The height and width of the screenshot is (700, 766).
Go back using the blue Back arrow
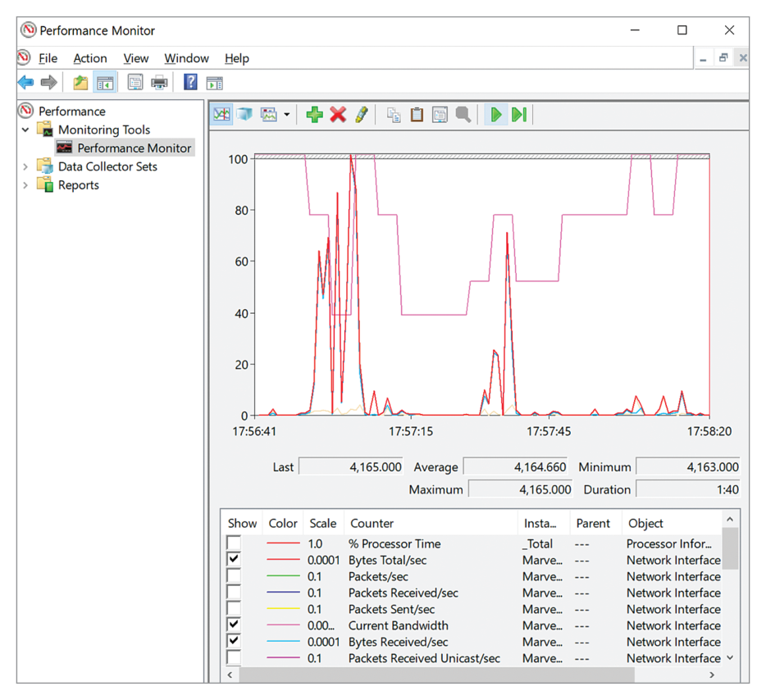26,83
